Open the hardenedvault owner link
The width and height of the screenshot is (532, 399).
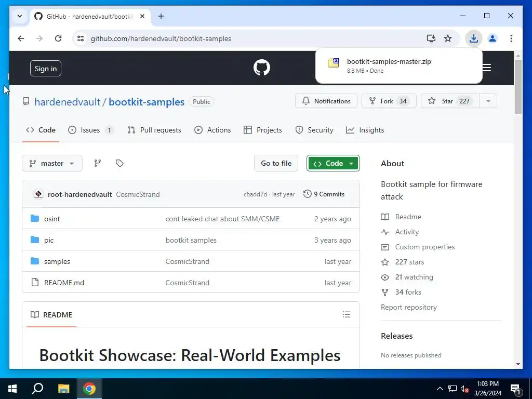[x=67, y=102]
